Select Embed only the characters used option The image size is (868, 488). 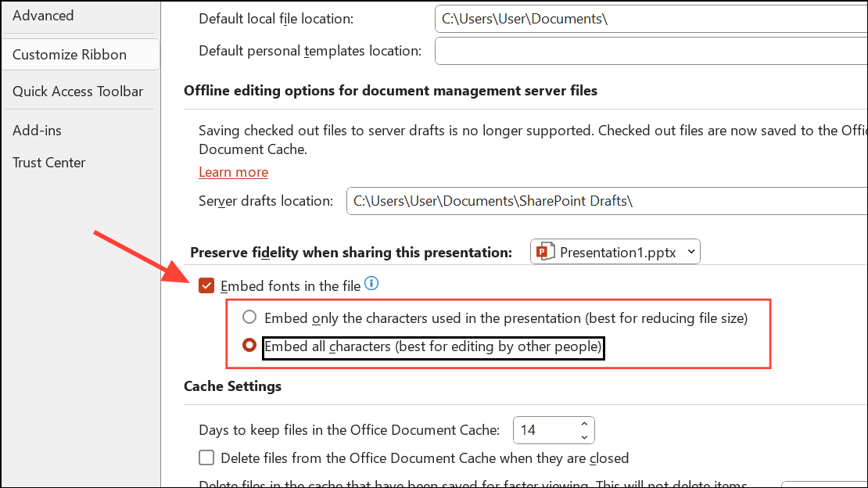point(249,318)
